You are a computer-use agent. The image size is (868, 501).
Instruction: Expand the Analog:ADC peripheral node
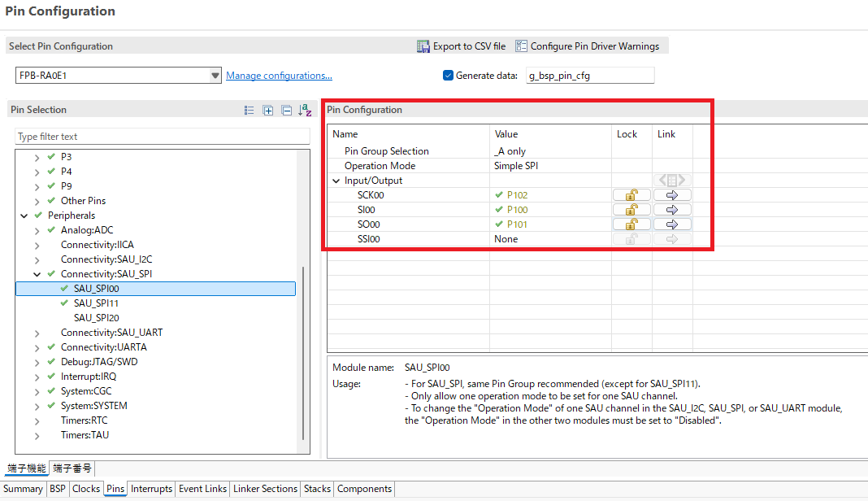pyautogui.click(x=37, y=230)
